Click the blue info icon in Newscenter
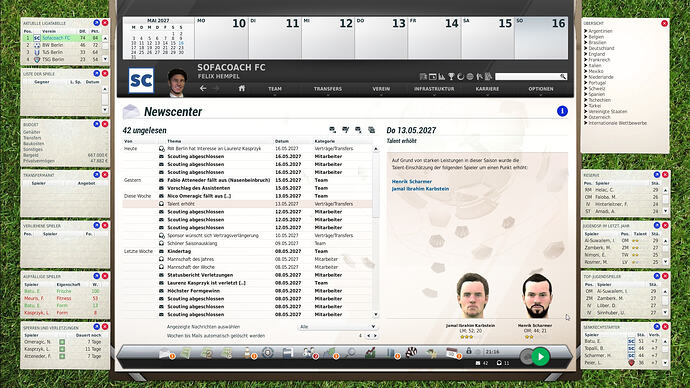 [562, 111]
